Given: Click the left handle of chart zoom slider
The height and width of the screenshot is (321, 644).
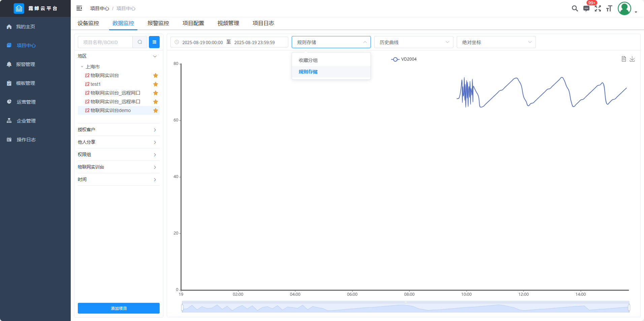Looking at the screenshot, I should [182, 308].
